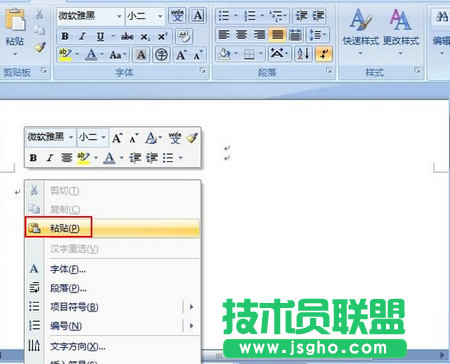Toggle Italic in the ribbon font group
This screenshot has height=364, width=450.
[82, 36]
